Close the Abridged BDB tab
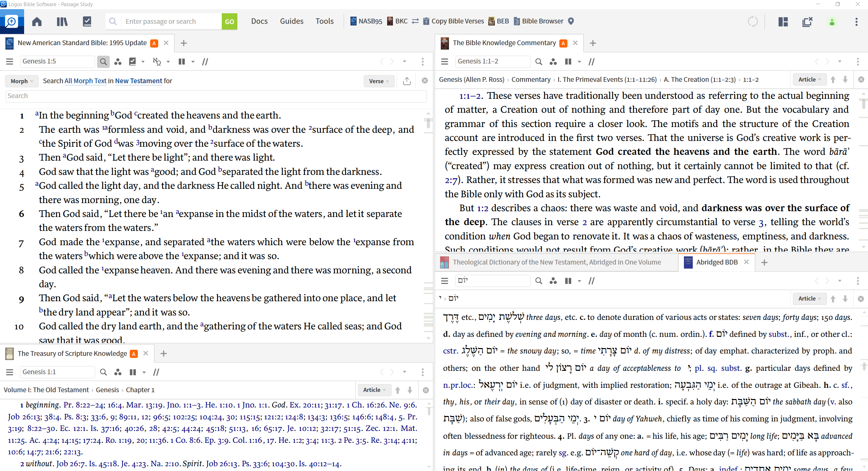The width and height of the screenshot is (868, 471). click(x=746, y=262)
